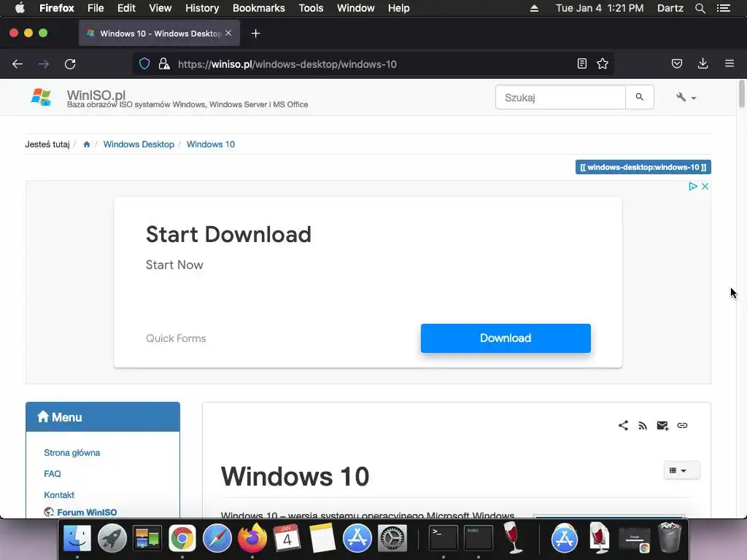
Task: Save page to Pocket
Action: click(x=676, y=64)
